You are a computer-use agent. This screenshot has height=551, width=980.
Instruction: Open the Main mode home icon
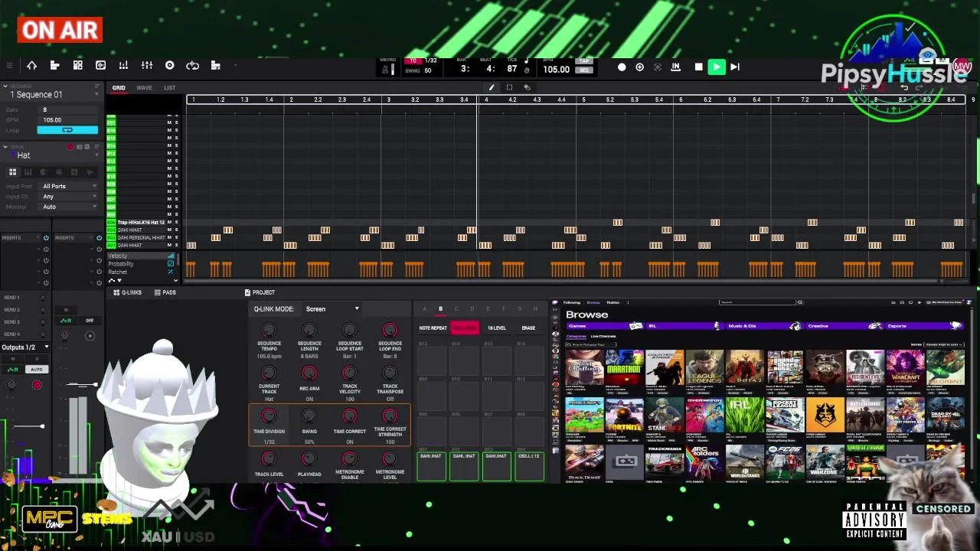point(31,66)
